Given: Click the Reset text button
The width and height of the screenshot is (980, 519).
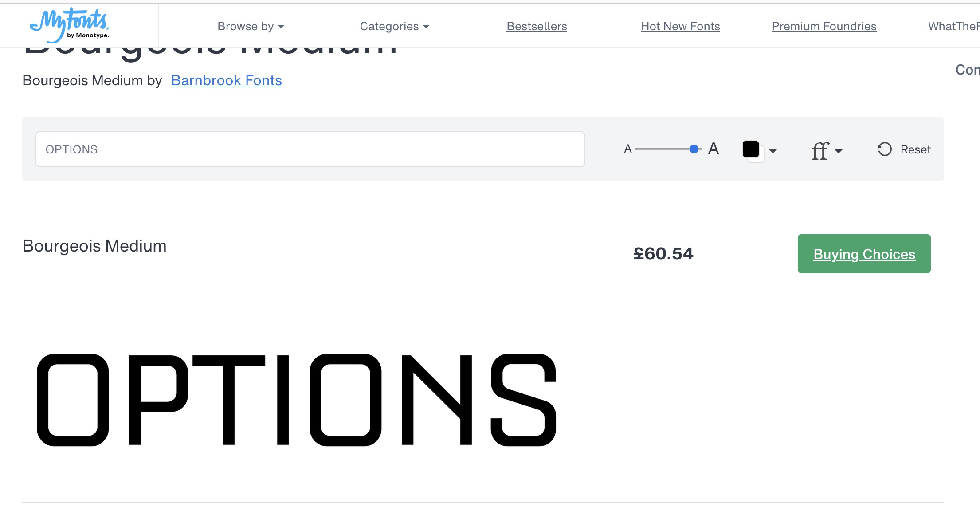Looking at the screenshot, I should point(915,150).
